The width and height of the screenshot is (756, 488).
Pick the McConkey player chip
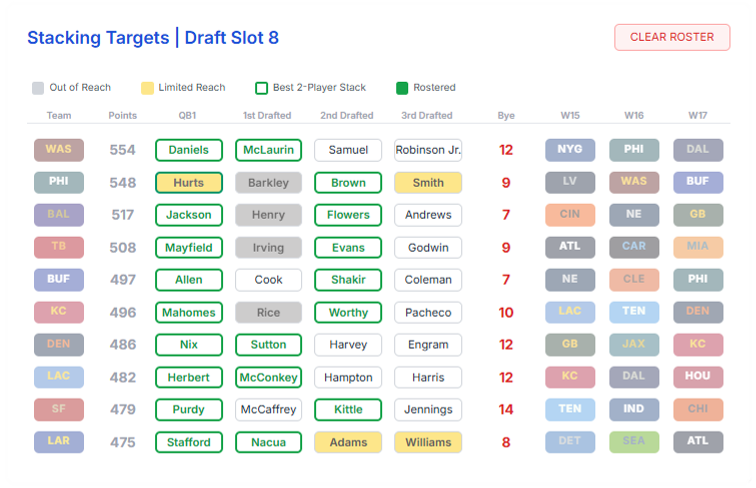pyautogui.click(x=268, y=377)
